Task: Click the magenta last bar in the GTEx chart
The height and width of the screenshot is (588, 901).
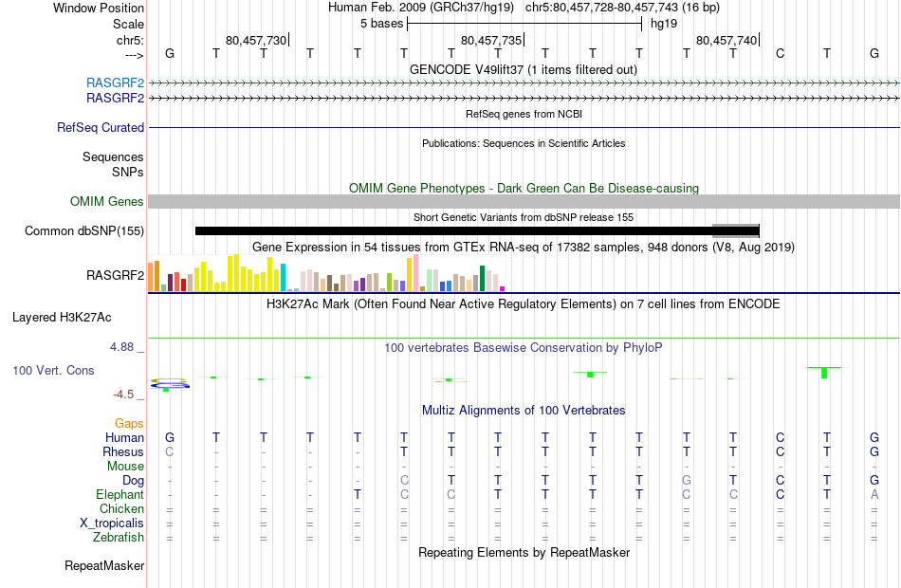Action: (503, 289)
